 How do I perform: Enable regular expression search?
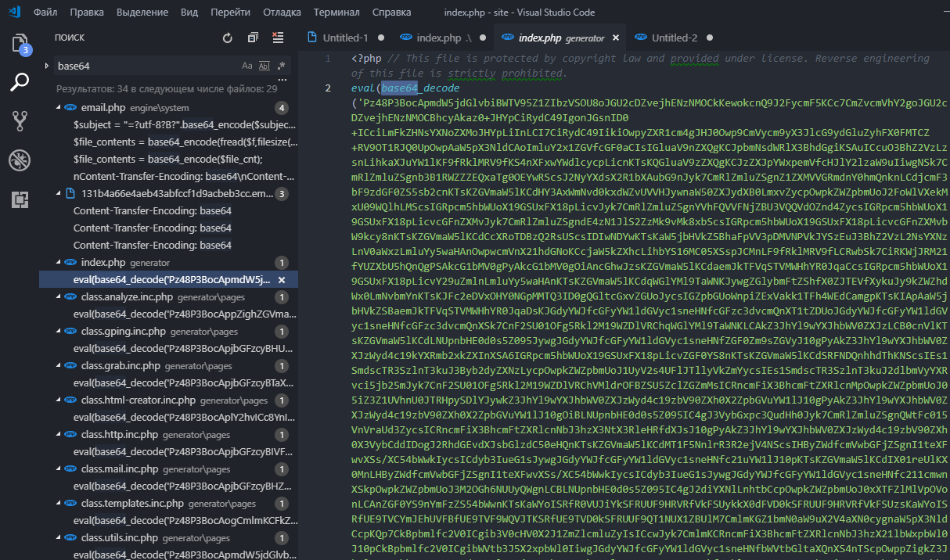(x=281, y=66)
